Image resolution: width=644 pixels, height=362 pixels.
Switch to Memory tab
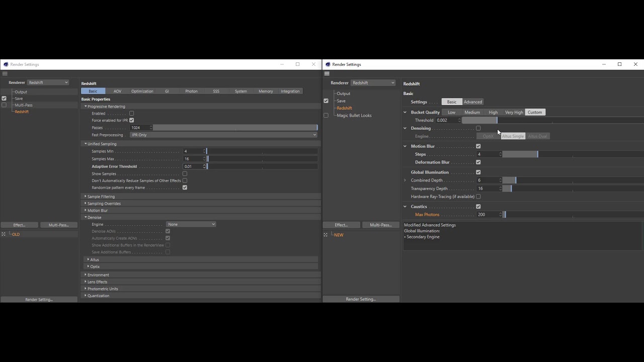point(266,91)
